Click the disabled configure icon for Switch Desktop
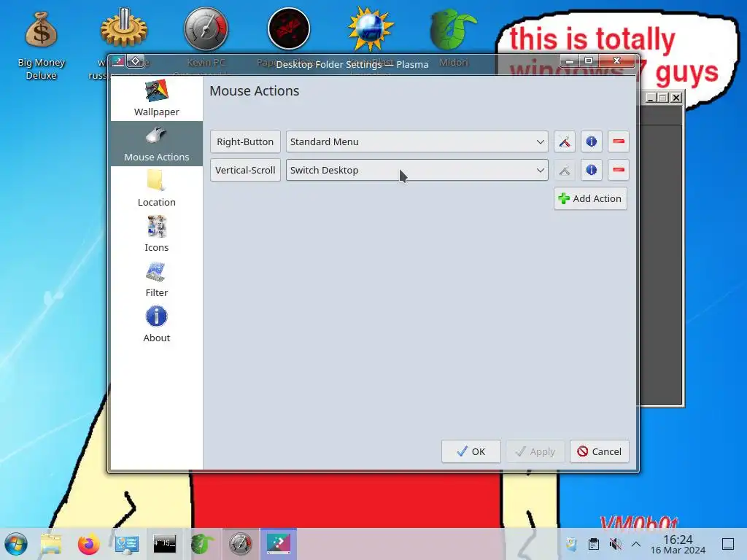747x560 pixels. click(x=565, y=170)
